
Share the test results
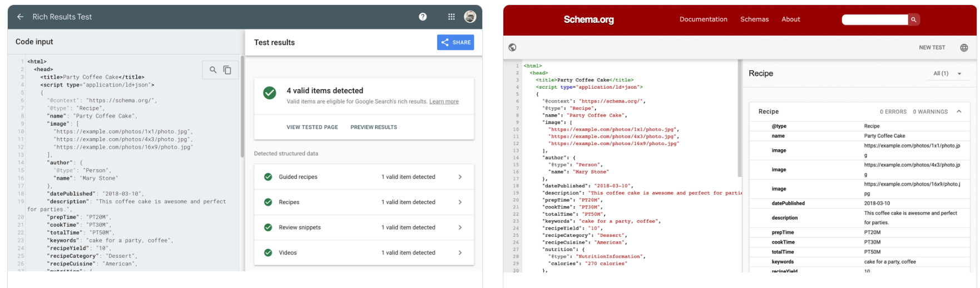pos(456,42)
